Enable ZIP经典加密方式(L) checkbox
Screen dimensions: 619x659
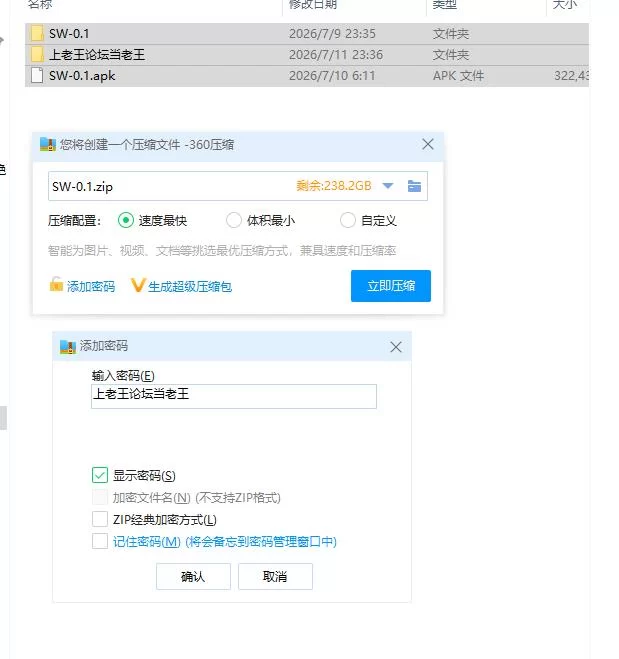(x=100, y=519)
